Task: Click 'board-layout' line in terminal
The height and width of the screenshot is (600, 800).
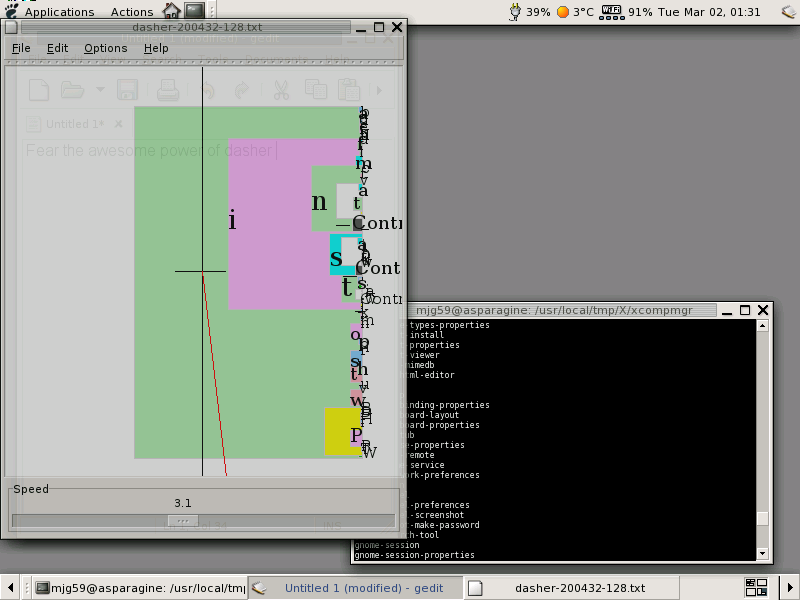Action: point(432,415)
